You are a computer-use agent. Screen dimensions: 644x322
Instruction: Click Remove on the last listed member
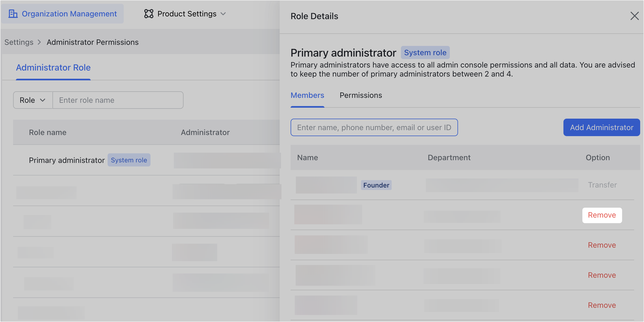point(602,305)
